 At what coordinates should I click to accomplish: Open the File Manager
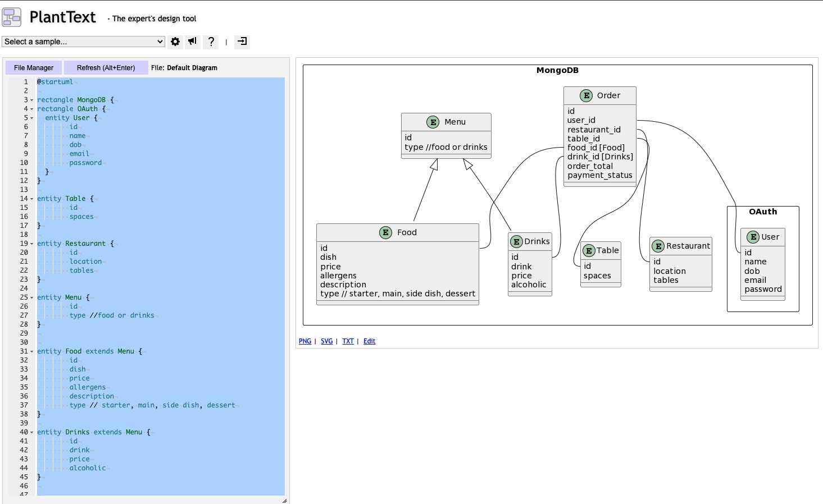point(34,68)
